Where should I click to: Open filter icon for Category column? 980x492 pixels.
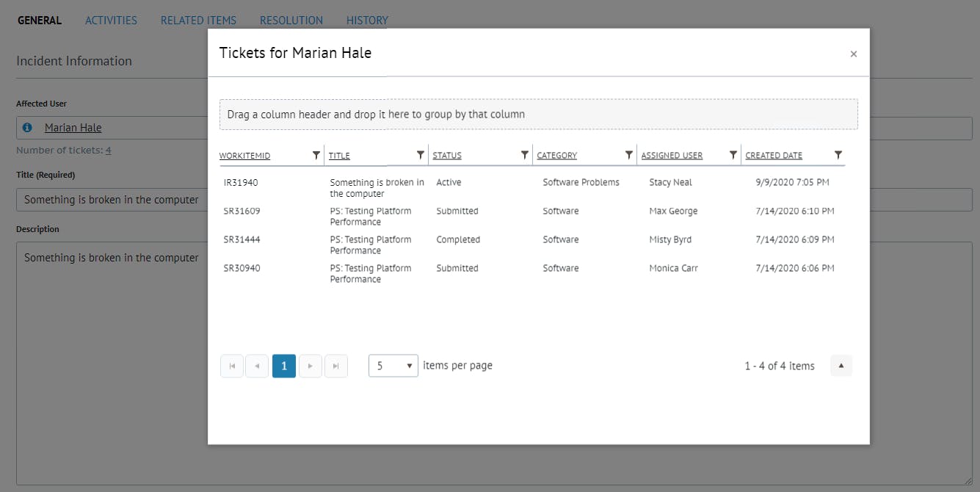[x=629, y=155]
